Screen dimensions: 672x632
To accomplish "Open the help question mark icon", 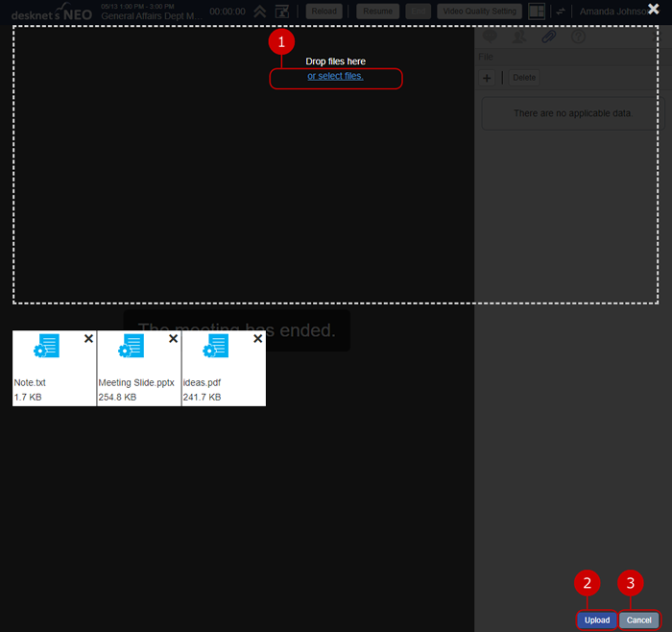I will [x=578, y=36].
